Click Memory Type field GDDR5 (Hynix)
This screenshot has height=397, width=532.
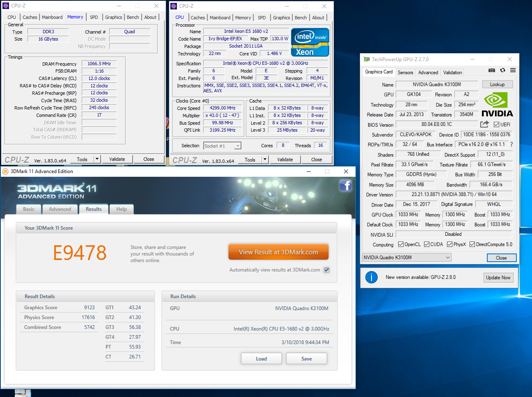(421, 174)
